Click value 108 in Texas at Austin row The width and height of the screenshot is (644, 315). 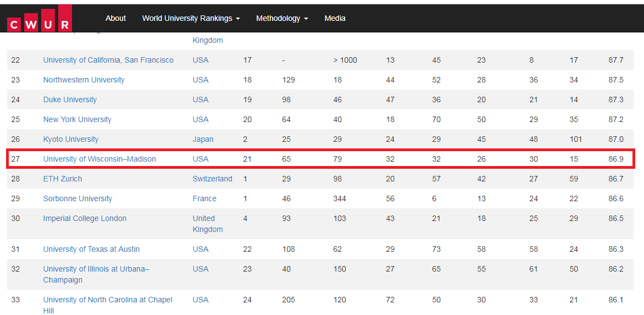288,249
